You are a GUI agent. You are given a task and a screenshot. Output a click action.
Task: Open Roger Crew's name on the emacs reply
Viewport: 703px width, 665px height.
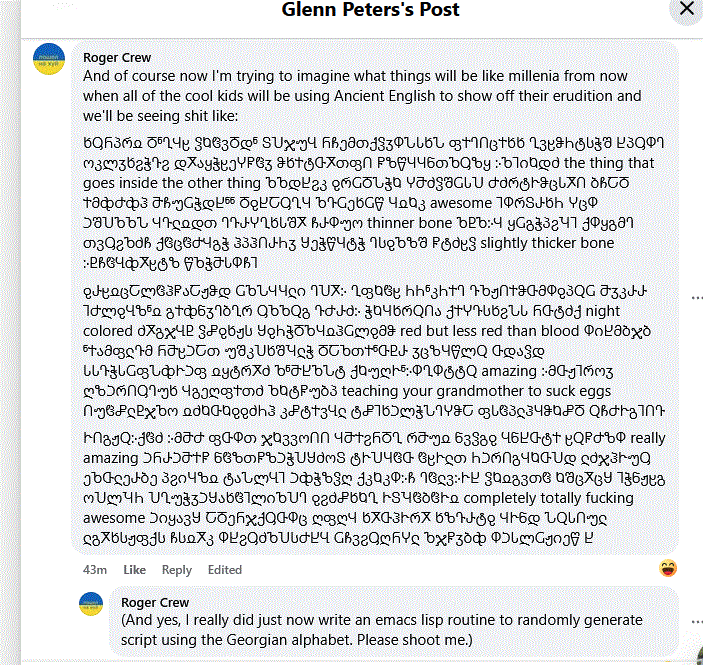(x=155, y=603)
